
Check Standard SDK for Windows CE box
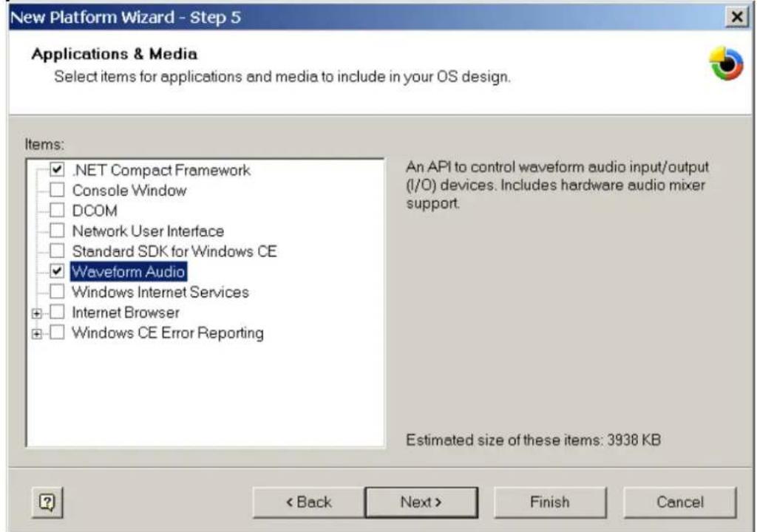pos(57,250)
